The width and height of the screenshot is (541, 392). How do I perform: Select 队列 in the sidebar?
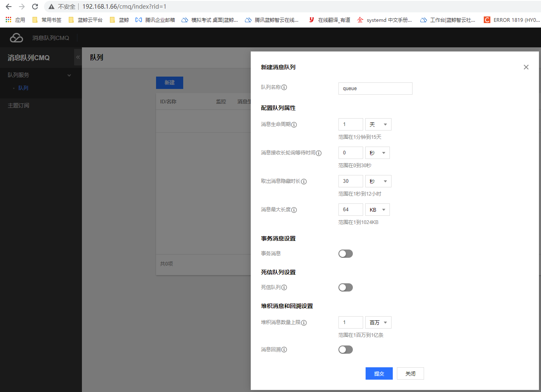(x=23, y=88)
